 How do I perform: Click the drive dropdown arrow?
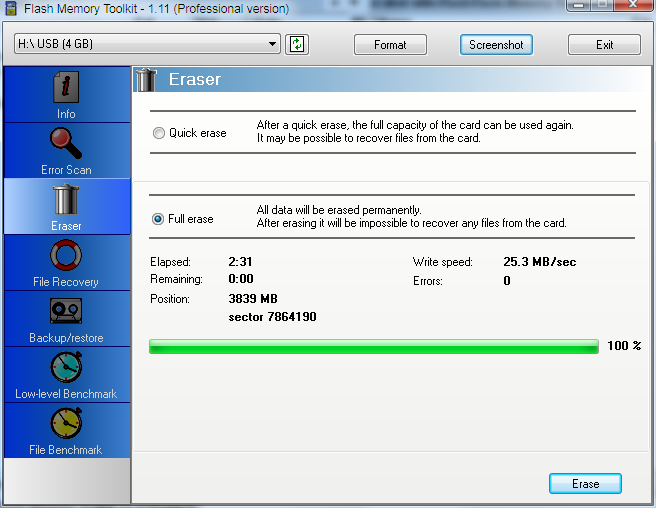click(x=272, y=44)
